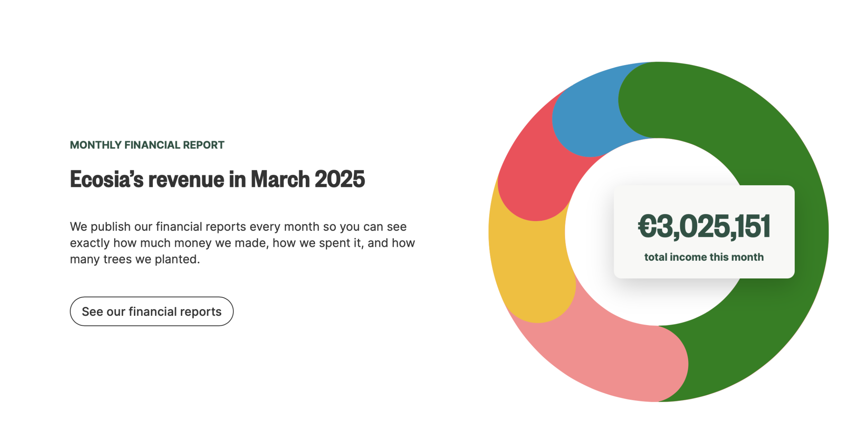Select the red donut chart segment

coord(534,171)
